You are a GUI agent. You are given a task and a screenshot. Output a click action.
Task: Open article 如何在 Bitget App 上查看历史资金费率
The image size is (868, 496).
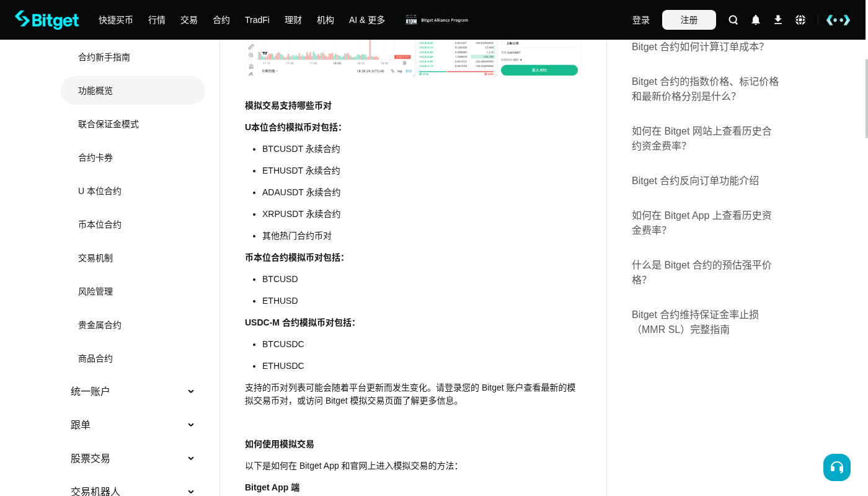point(702,223)
